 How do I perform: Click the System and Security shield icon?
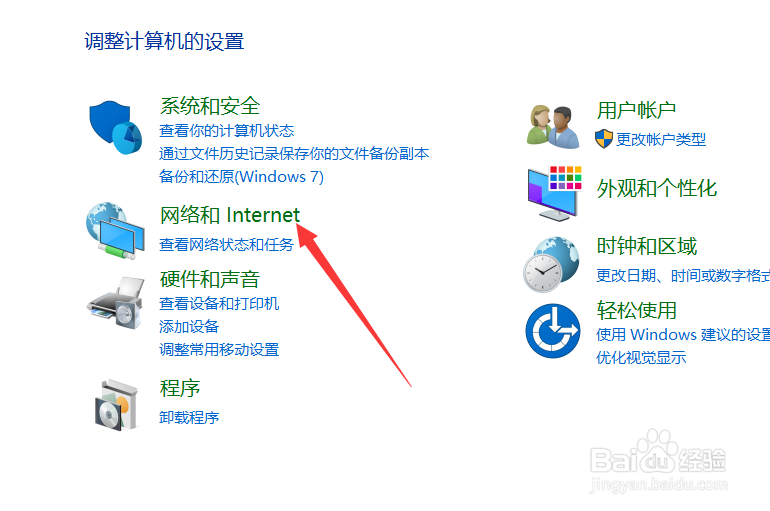coord(115,128)
